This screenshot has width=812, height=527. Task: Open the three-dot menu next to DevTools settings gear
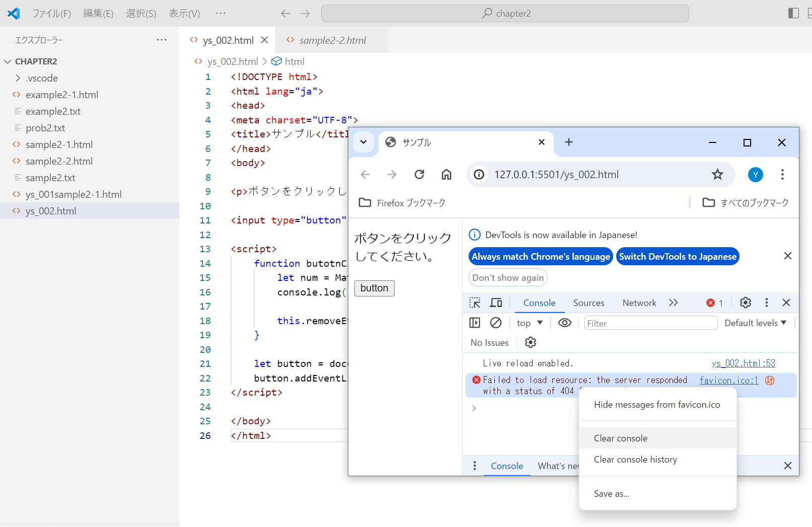pyautogui.click(x=767, y=303)
